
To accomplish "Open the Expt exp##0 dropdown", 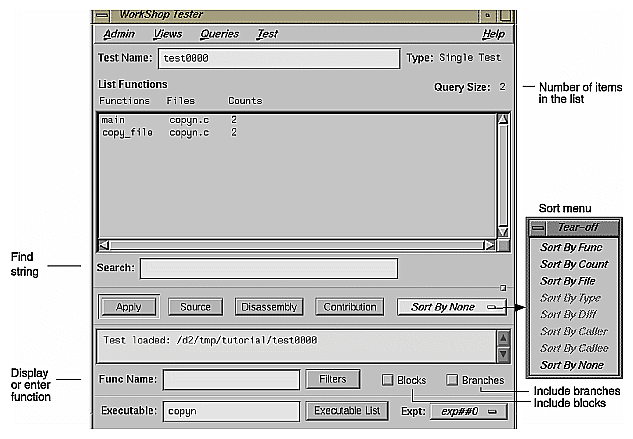I will pyautogui.click(x=468, y=412).
